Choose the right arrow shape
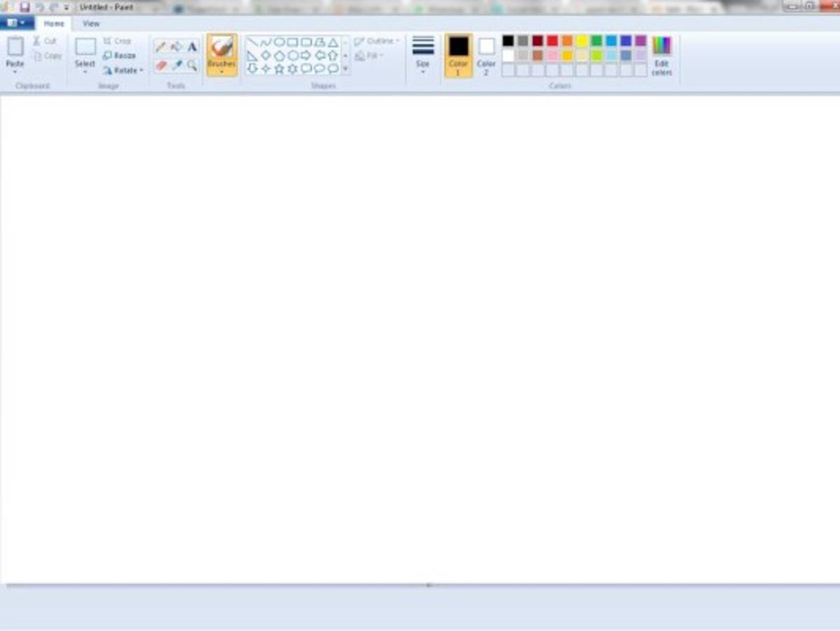840x631 pixels. 305,55
